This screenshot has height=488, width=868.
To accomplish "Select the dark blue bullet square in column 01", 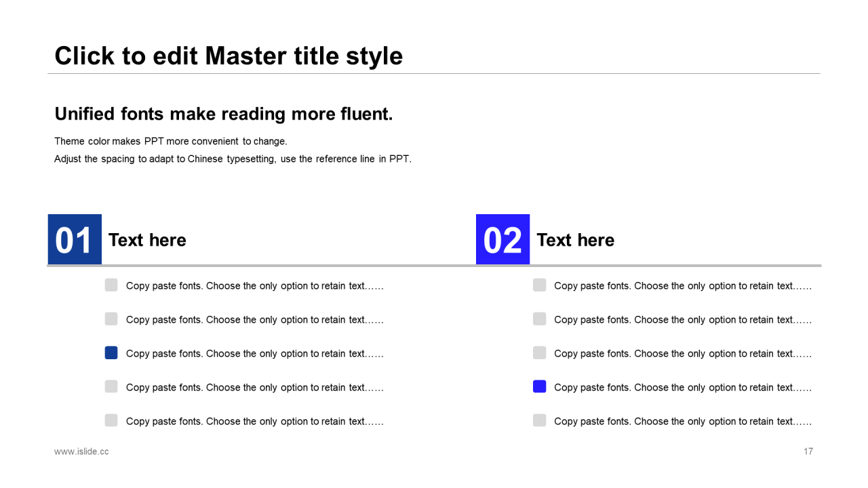I will pos(111,352).
